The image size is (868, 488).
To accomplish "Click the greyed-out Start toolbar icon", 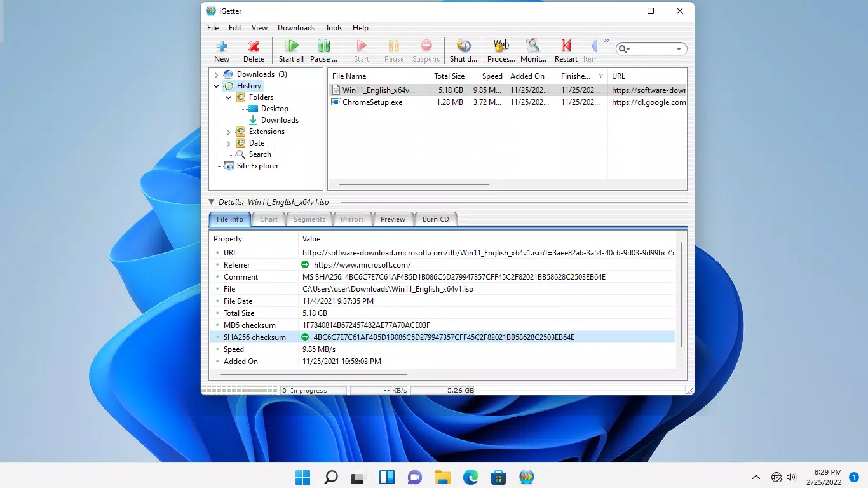I will click(x=362, y=46).
